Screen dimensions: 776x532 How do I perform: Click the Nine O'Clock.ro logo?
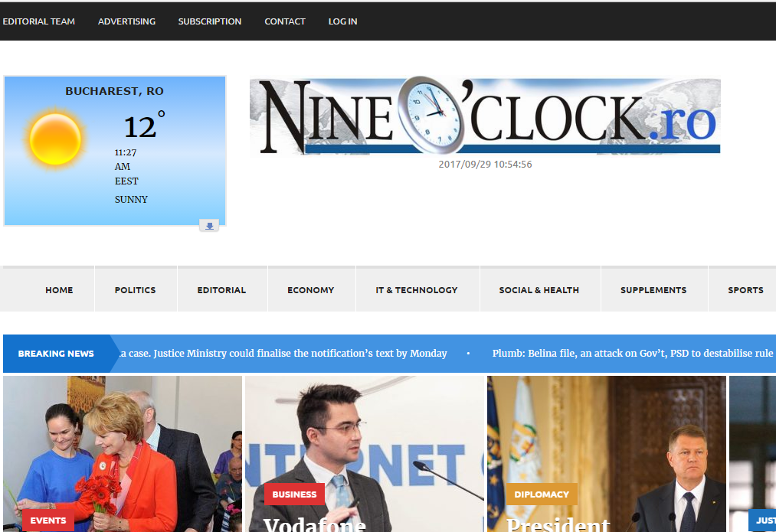[x=485, y=116]
